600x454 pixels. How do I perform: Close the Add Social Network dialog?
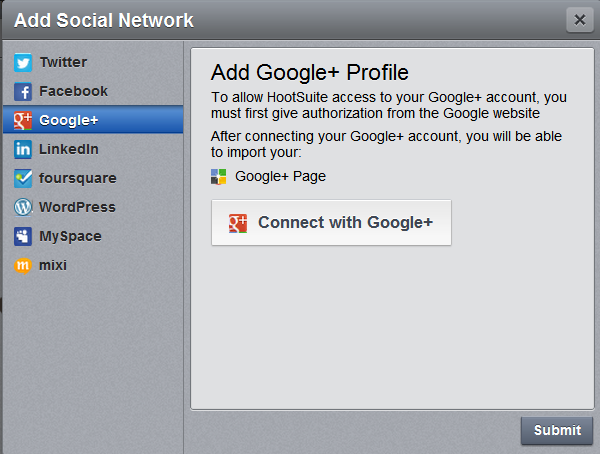[578, 19]
